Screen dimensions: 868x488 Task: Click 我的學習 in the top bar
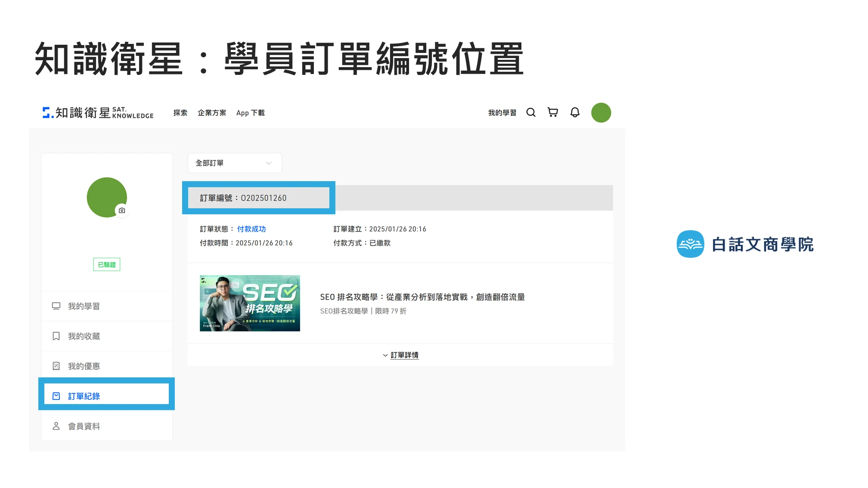pos(502,113)
